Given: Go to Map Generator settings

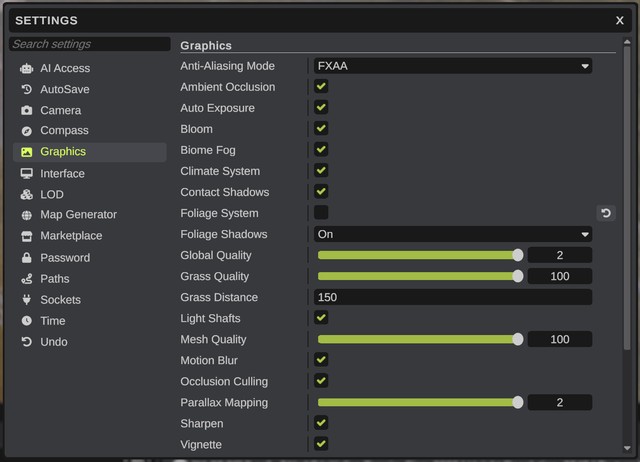Looking at the screenshot, I should point(89,215).
